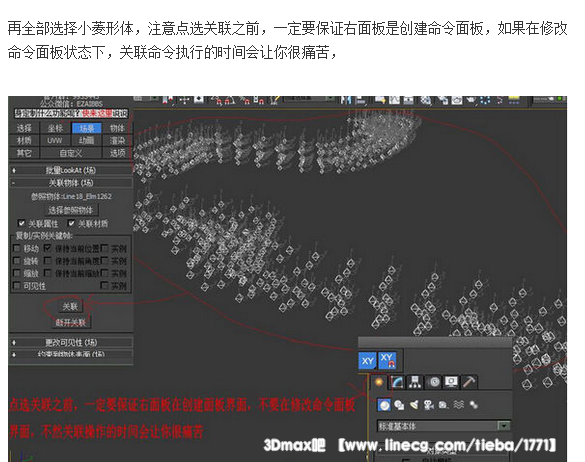Screen dimensions: 585x462
Task: Expand the 批量LookAt (场) rollout
Action: point(71,170)
